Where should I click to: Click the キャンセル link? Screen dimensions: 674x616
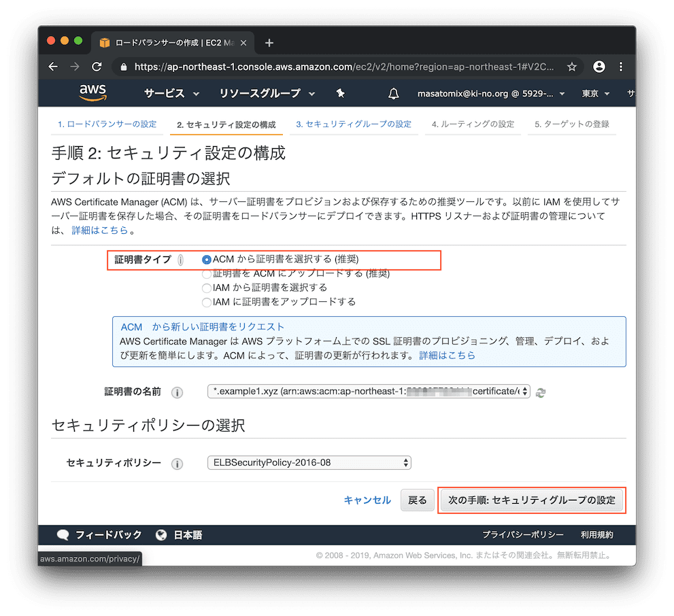point(367,500)
